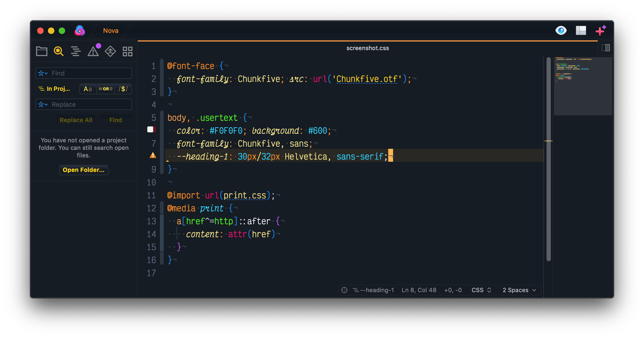The image size is (644, 338).
Task: Click the +0, -0 changes indicator
Action: [453, 290]
